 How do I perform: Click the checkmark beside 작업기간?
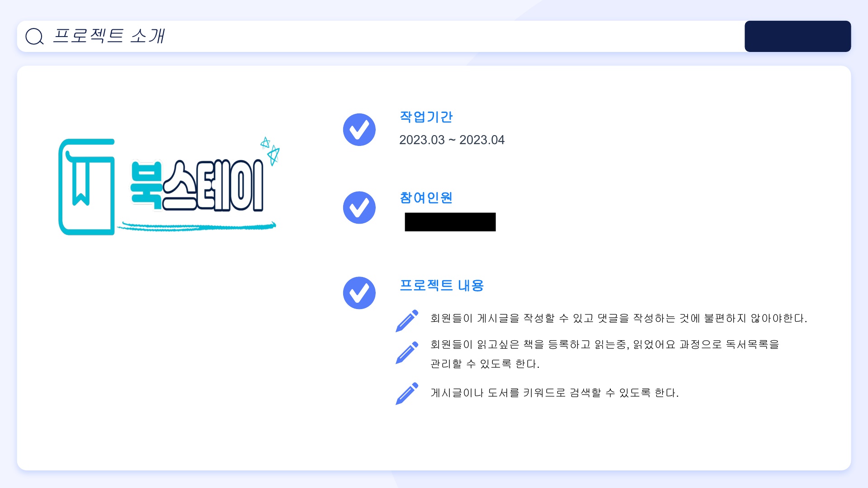click(359, 130)
